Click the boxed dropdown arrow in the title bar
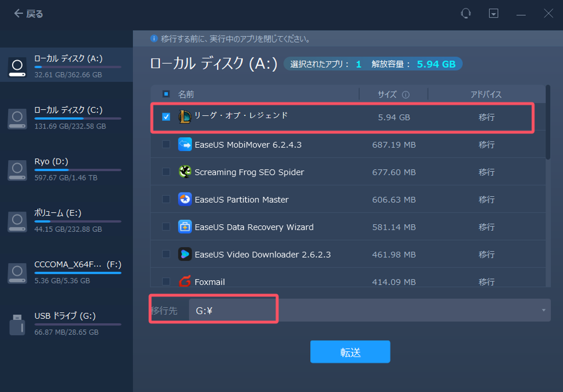This screenshot has width=563, height=392. point(493,13)
